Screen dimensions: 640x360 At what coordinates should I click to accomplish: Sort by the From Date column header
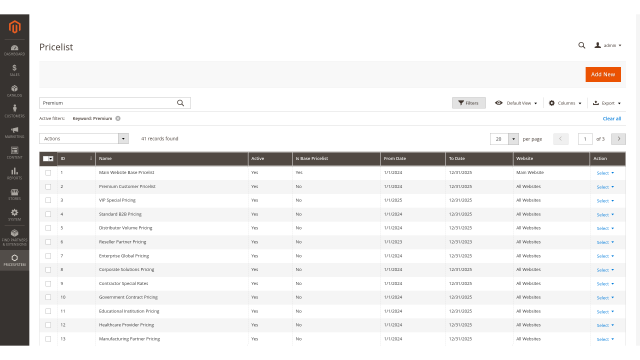413,158
